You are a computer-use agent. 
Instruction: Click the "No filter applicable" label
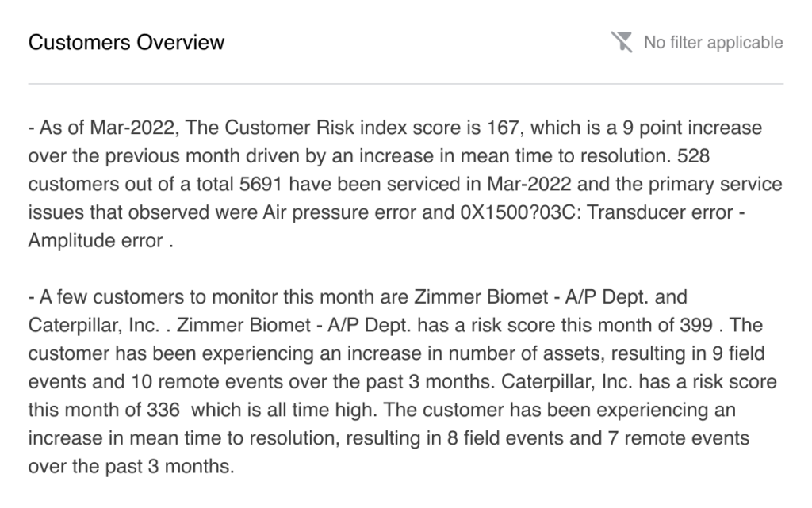(713, 43)
